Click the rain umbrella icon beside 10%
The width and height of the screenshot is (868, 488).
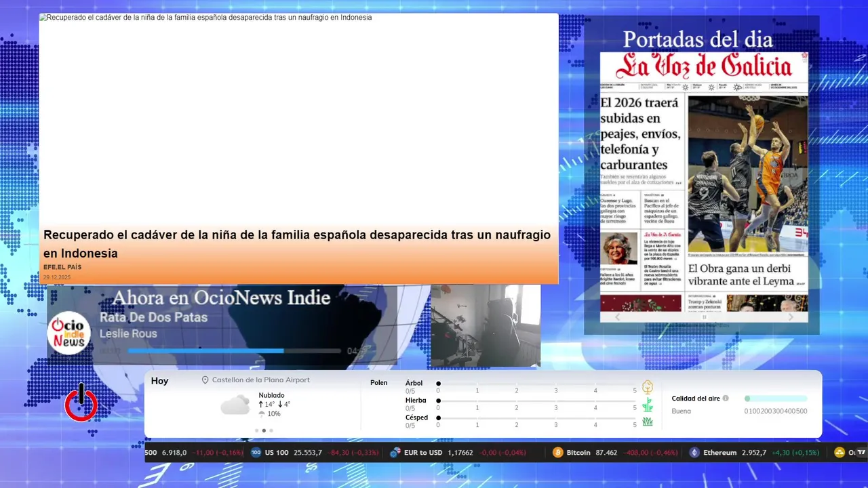point(262,414)
